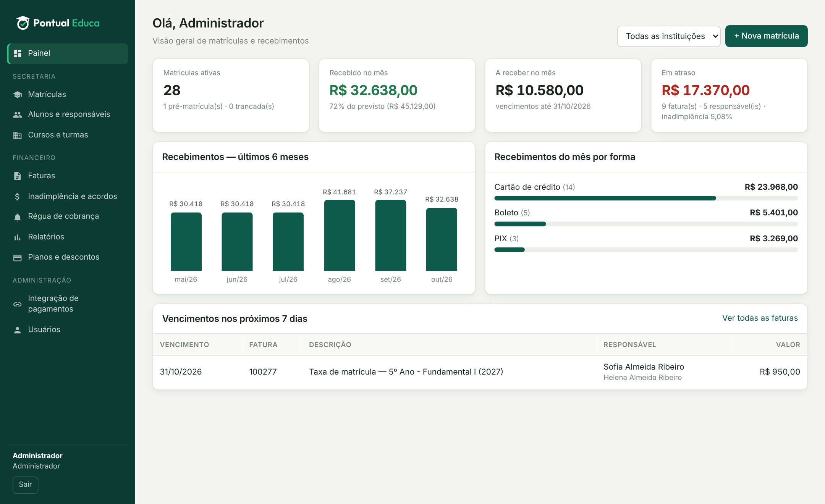
Task: Click the PIX progress bar
Action: click(x=646, y=250)
